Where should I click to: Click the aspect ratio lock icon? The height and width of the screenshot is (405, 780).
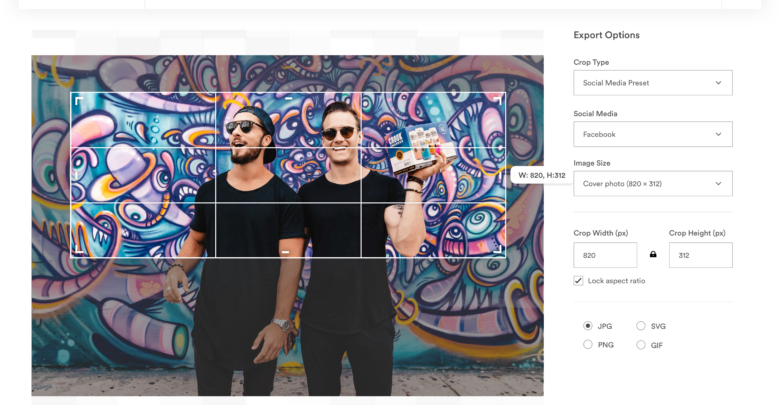click(x=653, y=255)
